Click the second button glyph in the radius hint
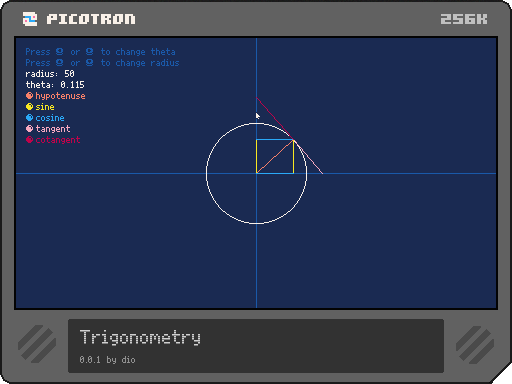The width and height of the screenshot is (512, 384). tap(89, 63)
